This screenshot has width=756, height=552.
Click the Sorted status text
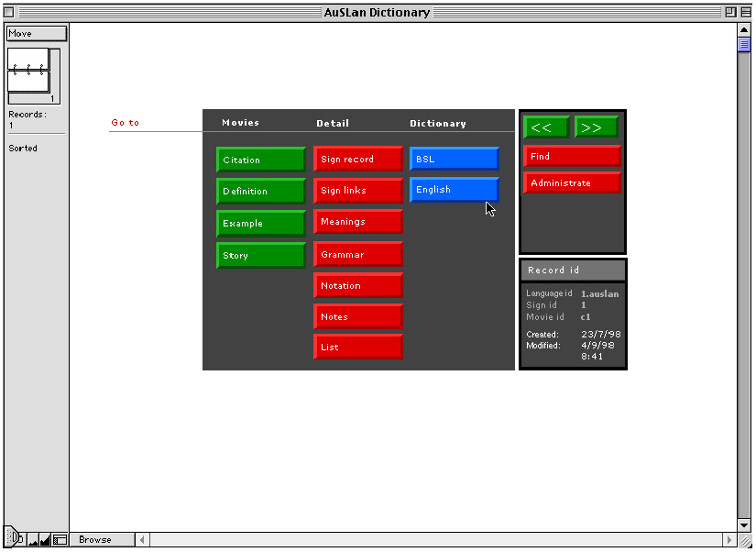tap(23, 149)
